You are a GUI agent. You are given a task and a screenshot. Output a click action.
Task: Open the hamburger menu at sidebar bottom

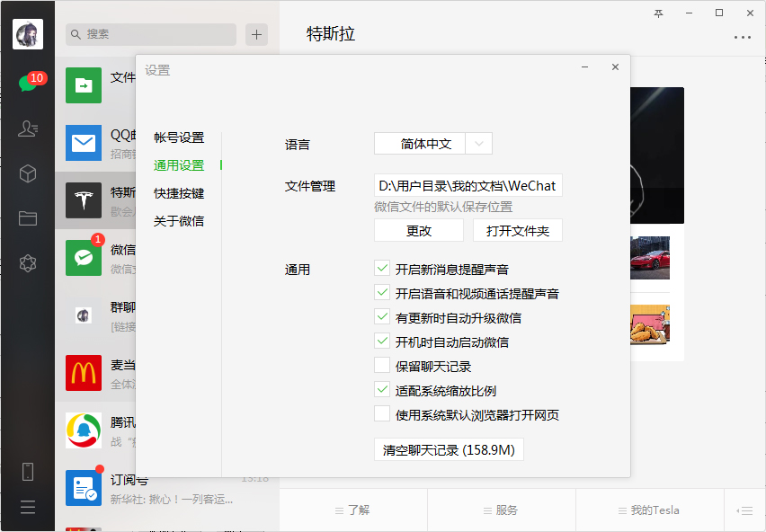(27, 507)
